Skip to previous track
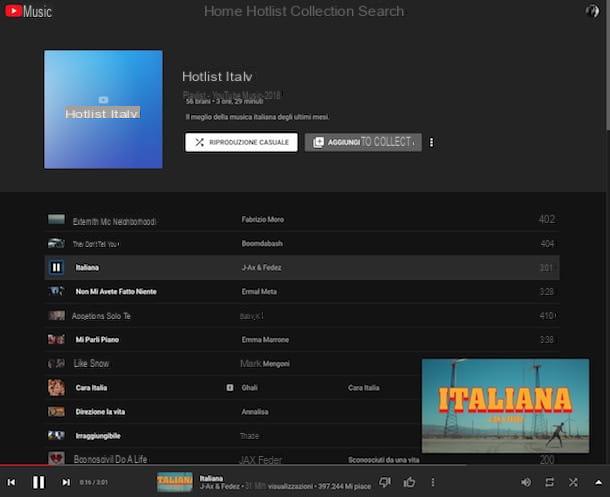 12,482
